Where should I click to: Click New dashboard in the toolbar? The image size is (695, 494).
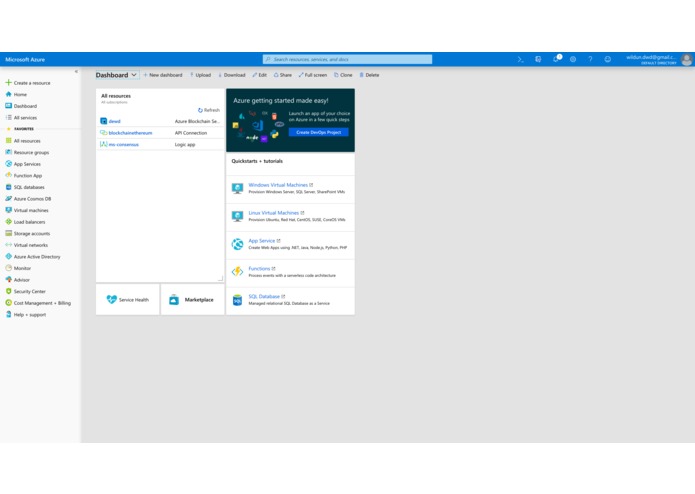pos(163,75)
